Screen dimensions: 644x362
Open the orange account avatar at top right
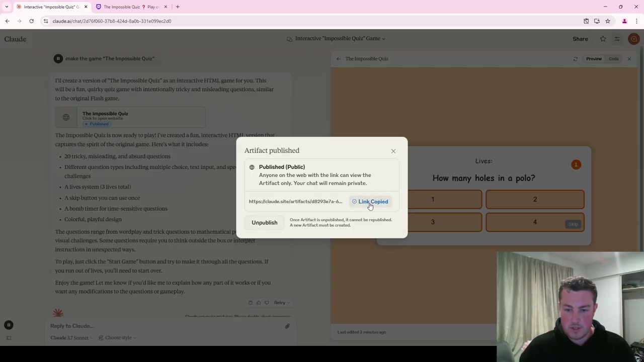tap(634, 39)
